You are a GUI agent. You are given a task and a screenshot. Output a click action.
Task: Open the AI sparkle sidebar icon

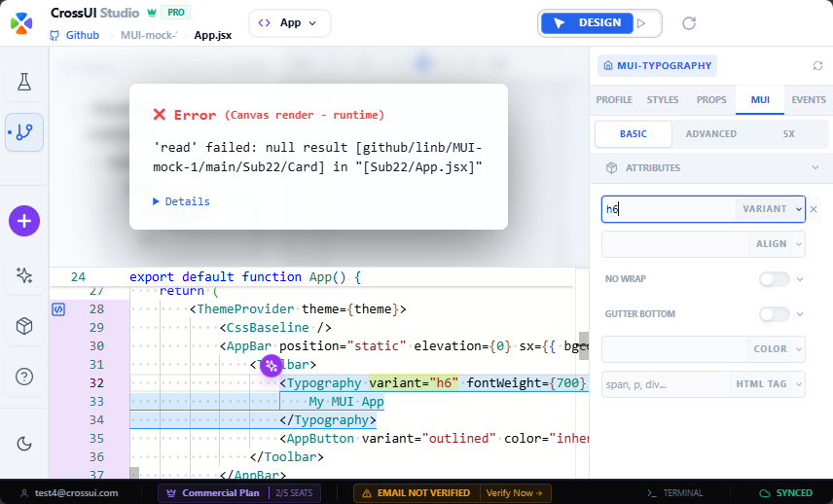click(24, 275)
